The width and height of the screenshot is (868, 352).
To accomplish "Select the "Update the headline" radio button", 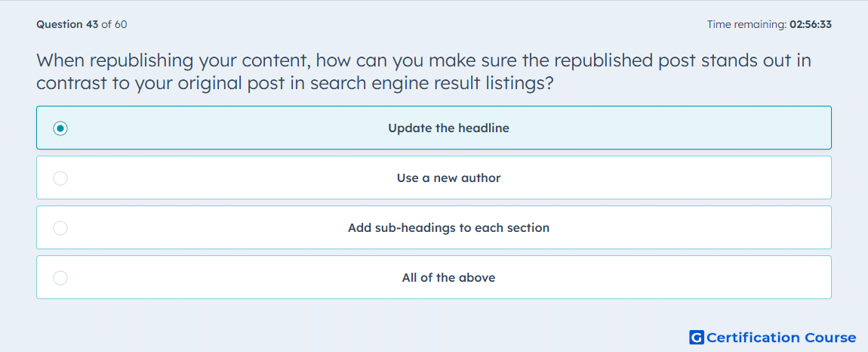I will [x=60, y=128].
